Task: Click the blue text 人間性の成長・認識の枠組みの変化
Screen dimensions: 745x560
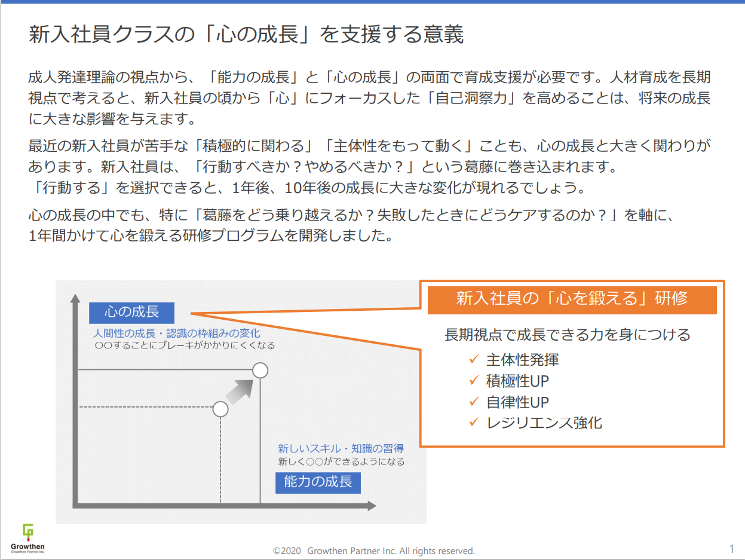Action: tap(176, 333)
